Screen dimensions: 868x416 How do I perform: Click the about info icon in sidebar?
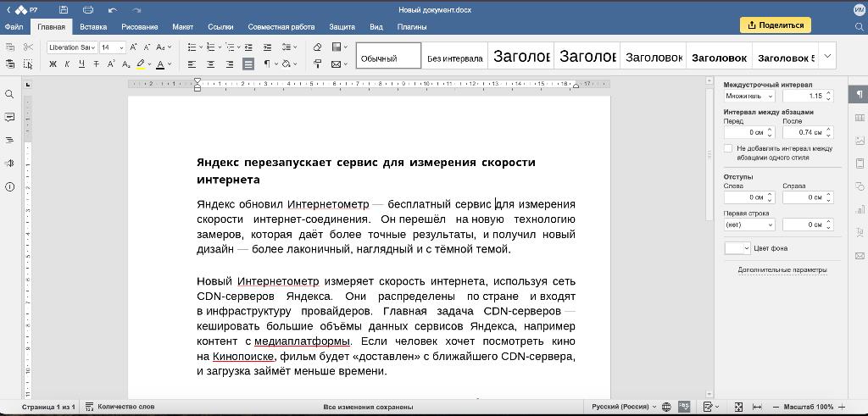pyautogui.click(x=9, y=187)
